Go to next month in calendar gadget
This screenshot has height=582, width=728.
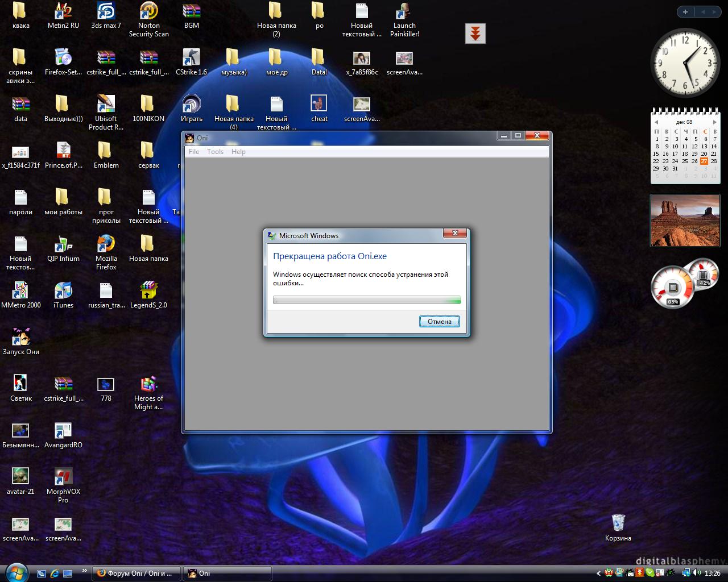(715, 122)
